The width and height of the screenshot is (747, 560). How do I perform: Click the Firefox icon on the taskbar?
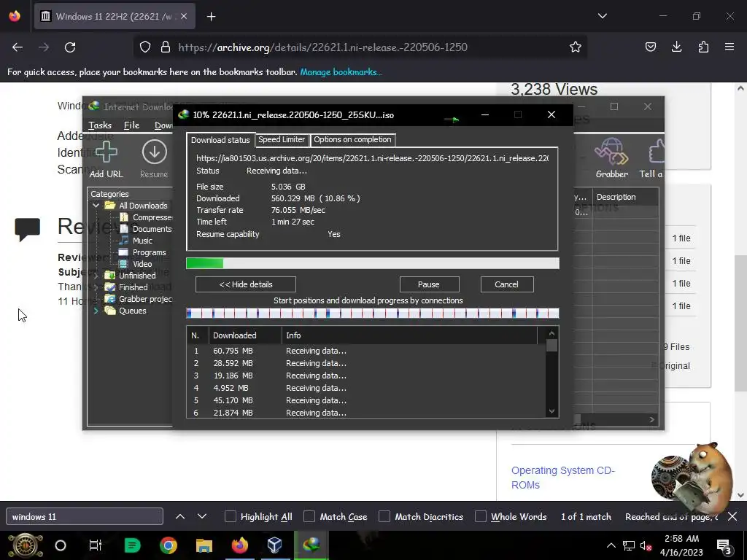pyautogui.click(x=239, y=545)
